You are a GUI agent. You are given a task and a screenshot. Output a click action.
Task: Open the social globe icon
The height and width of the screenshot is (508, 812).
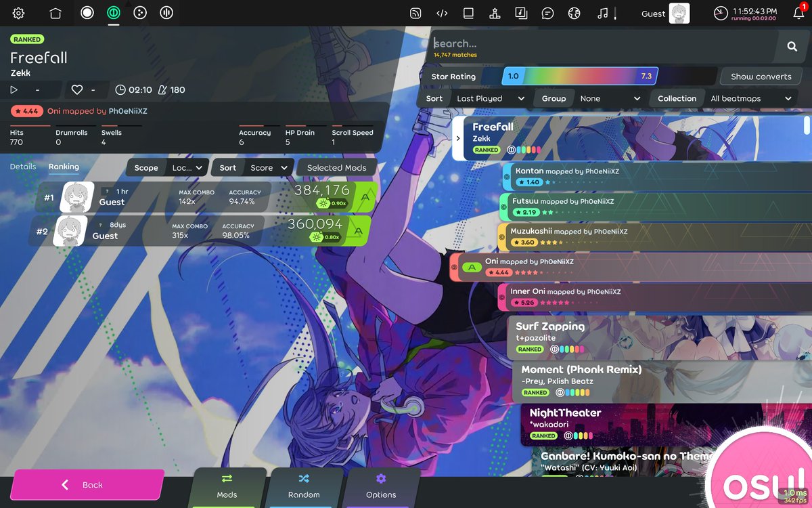pyautogui.click(x=574, y=13)
